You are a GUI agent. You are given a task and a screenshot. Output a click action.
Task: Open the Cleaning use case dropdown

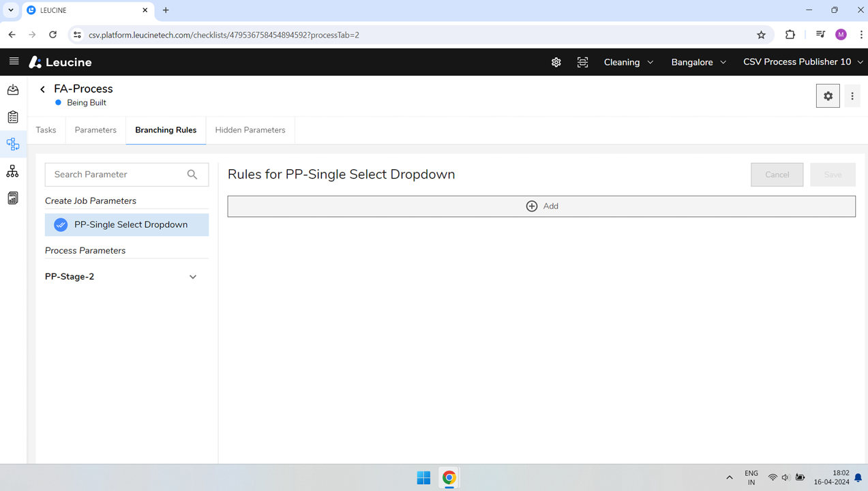629,62
